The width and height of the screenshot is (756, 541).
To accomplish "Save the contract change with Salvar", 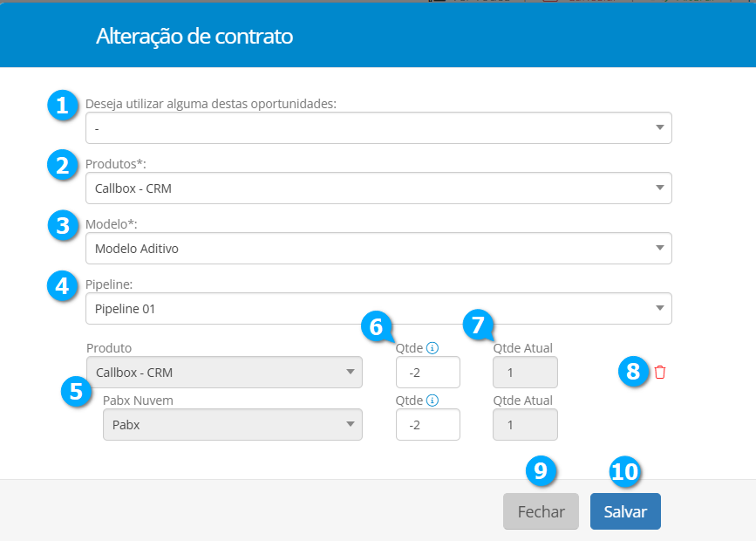I will [625, 512].
